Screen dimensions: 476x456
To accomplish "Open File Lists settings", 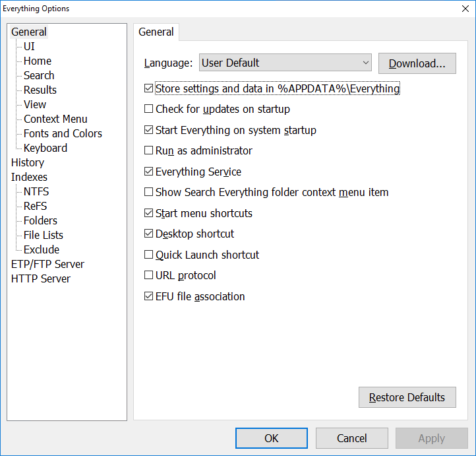I will [44, 235].
